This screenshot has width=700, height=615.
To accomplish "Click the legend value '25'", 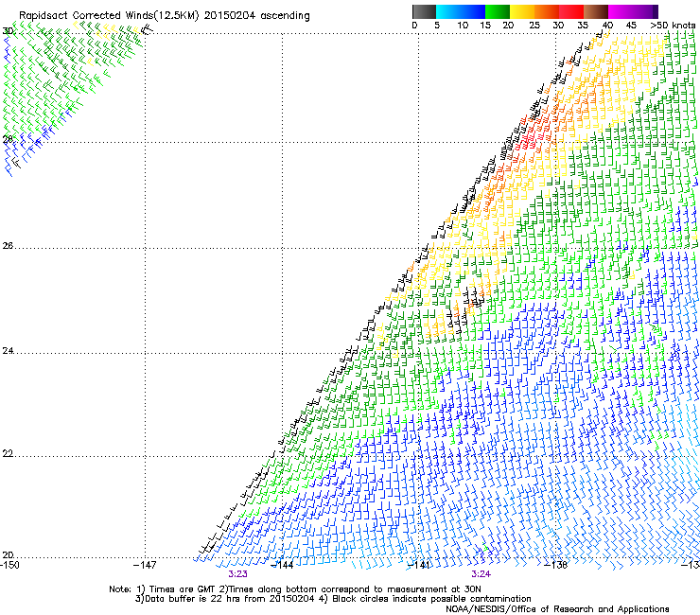I will click(534, 26).
